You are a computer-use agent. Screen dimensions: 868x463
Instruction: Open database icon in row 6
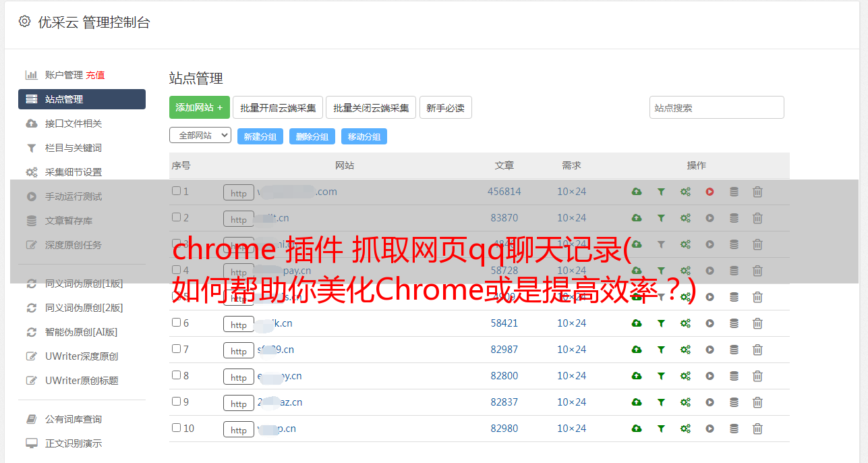pyautogui.click(x=734, y=323)
